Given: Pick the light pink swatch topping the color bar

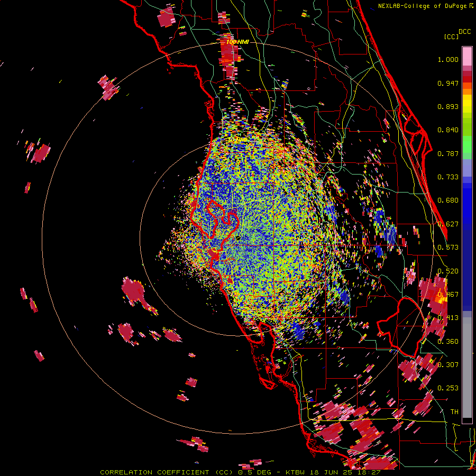Looking at the screenshot, I should pos(467,56).
